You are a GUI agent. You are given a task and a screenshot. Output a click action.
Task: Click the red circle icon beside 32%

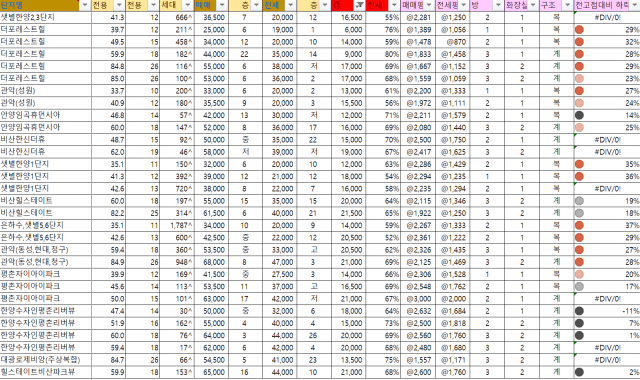(579, 42)
